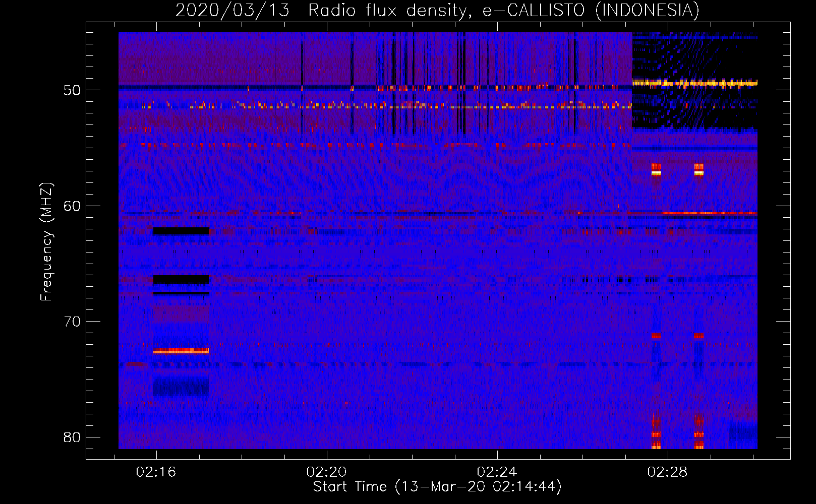The image size is (816, 504).
Task: Click the 'Frequency (MHZ)' axis label
Action: pos(46,242)
